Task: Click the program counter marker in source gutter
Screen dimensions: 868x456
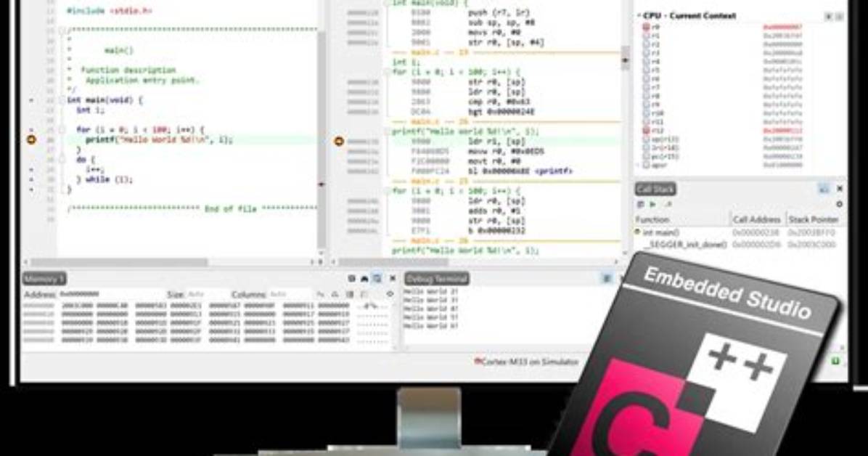Action: (x=31, y=139)
